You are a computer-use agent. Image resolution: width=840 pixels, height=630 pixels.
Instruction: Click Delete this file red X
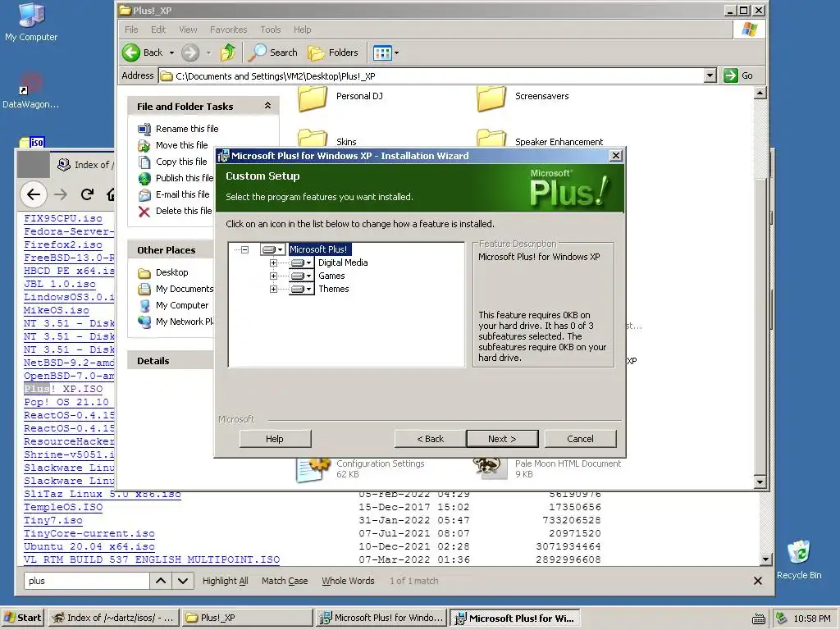pos(144,212)
